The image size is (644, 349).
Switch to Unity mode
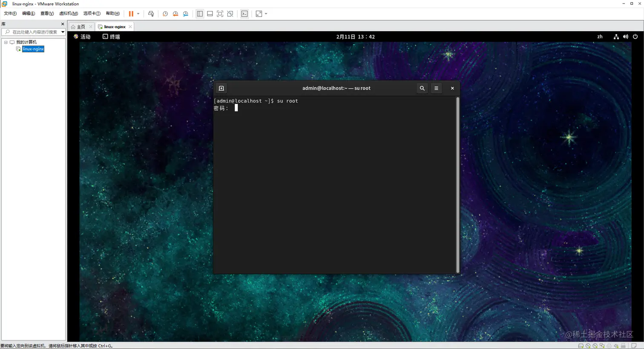coord(230,14)
